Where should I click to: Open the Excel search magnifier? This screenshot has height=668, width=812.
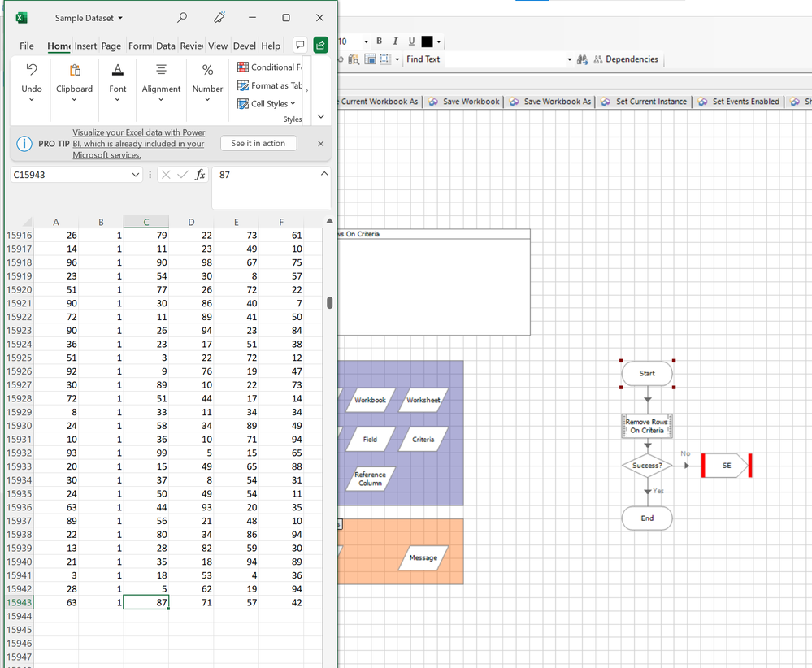[x=182, y=18]
